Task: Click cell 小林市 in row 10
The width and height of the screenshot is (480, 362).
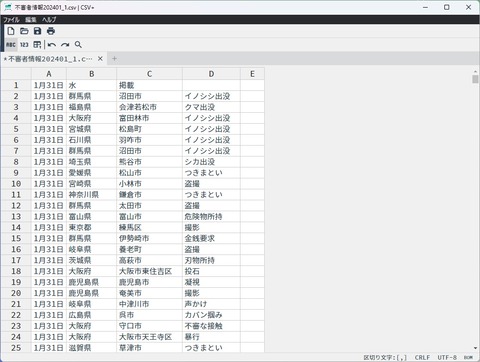Action: click(x=149, y=184)
